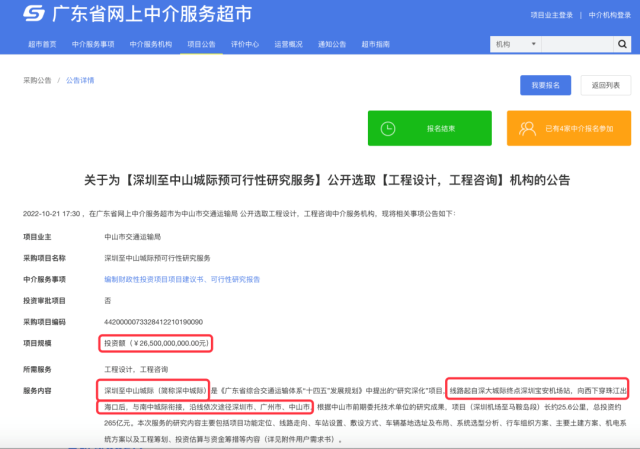Click the announcement title heading text
This screenshot has height=449, width=640.
327,180
